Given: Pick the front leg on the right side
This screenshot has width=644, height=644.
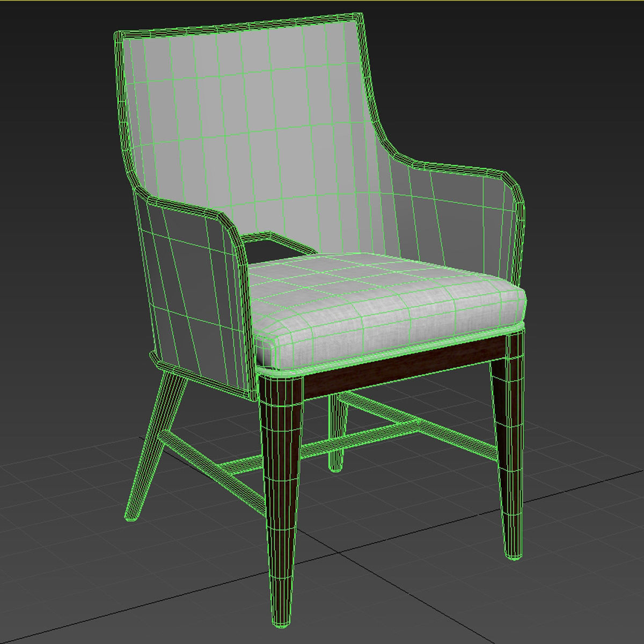Looking at the screenshot, I should (507, 445).
